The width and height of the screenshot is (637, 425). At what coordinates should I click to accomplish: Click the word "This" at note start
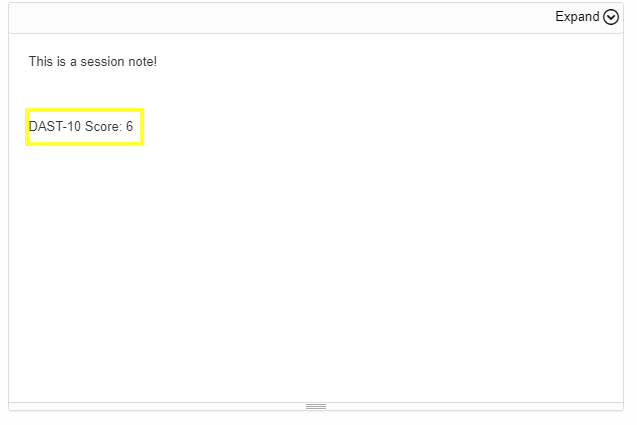click(x=40, y=62)
